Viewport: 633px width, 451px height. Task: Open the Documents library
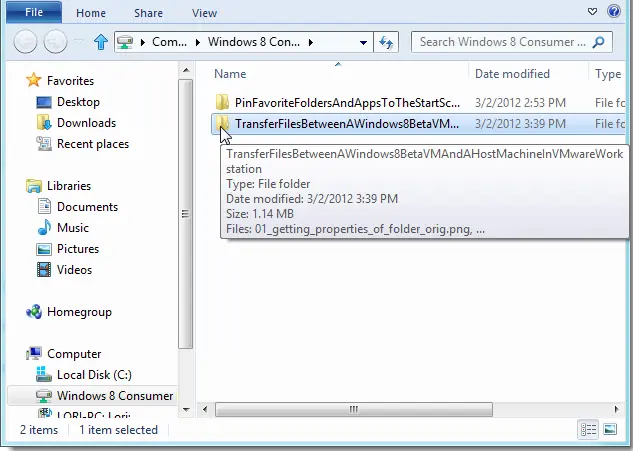(x=88, y=207)
